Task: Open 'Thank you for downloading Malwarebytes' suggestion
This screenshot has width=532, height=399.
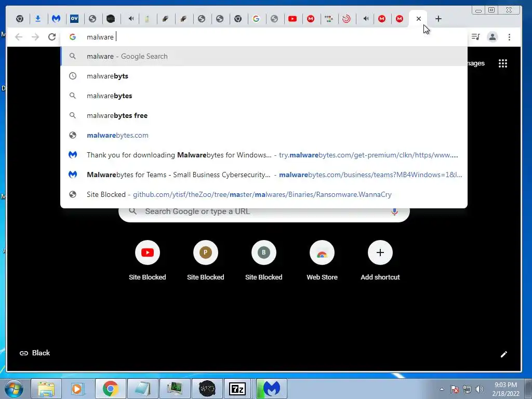Action: click(x=264, y=155)
